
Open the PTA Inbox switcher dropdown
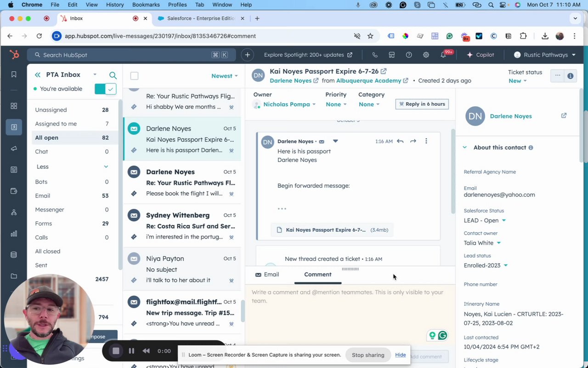click(95, 75)
